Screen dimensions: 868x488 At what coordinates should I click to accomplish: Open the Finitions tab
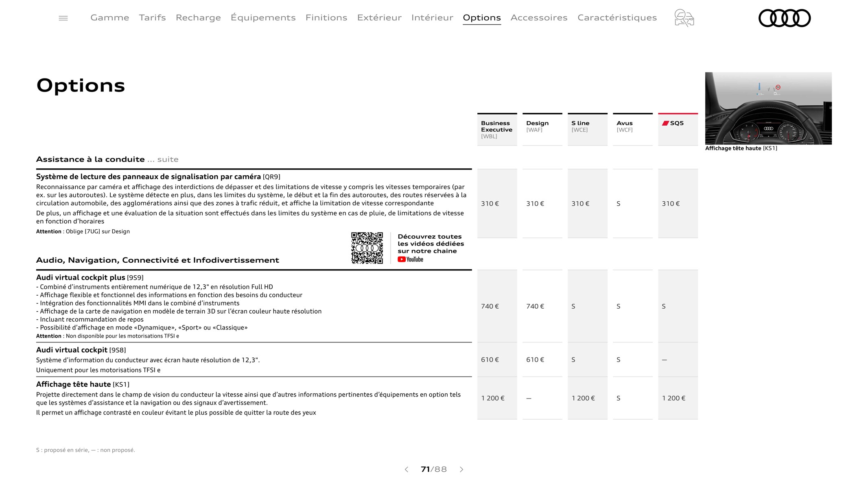click(x=326, y=17)
